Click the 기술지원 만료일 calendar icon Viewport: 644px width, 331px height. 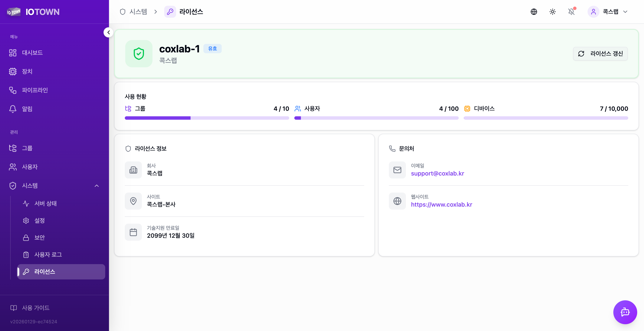pos(133,232)
